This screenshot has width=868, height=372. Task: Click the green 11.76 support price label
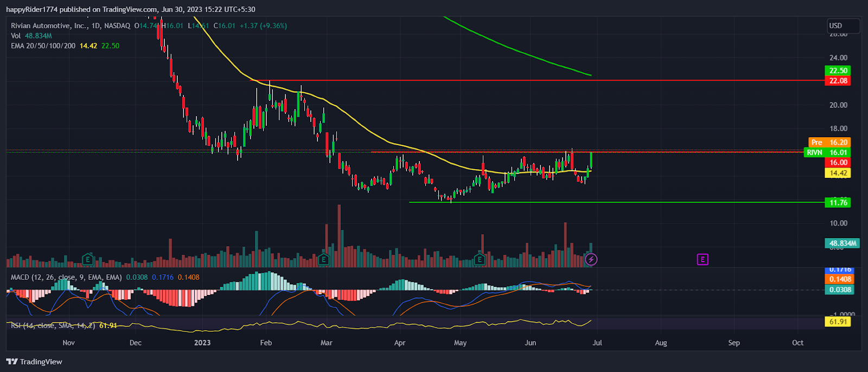coord(838,203)
